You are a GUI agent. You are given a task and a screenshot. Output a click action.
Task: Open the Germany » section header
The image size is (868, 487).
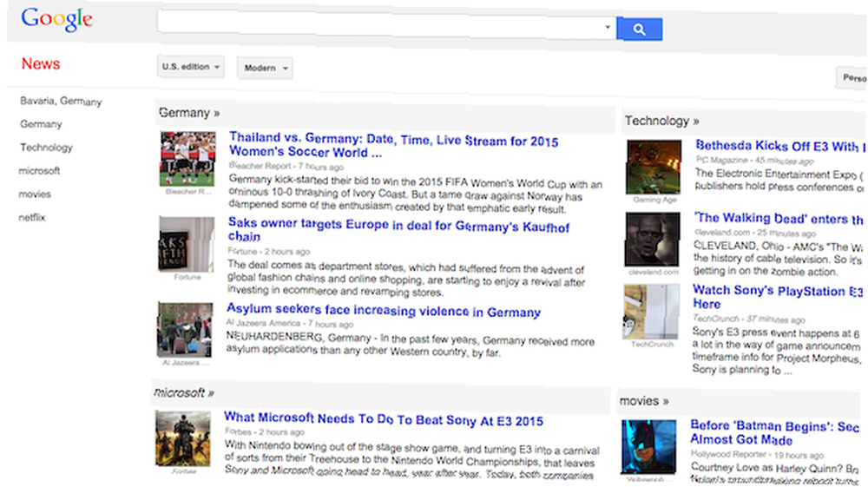[189, 113]
